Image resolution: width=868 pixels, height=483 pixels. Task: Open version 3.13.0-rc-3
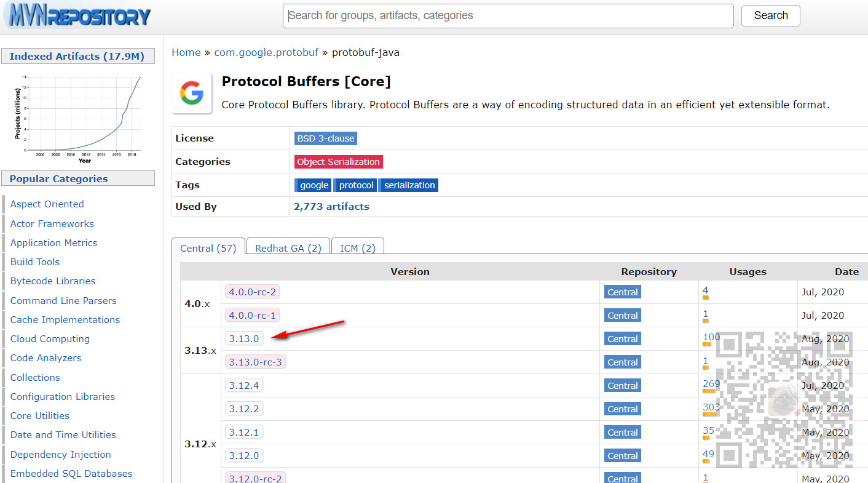click(x=255, y=362)
